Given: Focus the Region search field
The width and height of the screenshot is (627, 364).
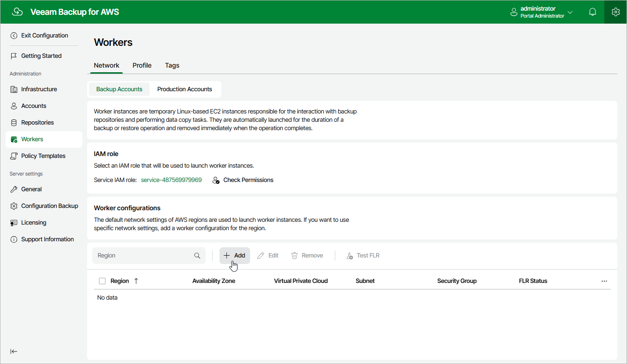Looking at the screenshot, I should click(x=149, y=256).
